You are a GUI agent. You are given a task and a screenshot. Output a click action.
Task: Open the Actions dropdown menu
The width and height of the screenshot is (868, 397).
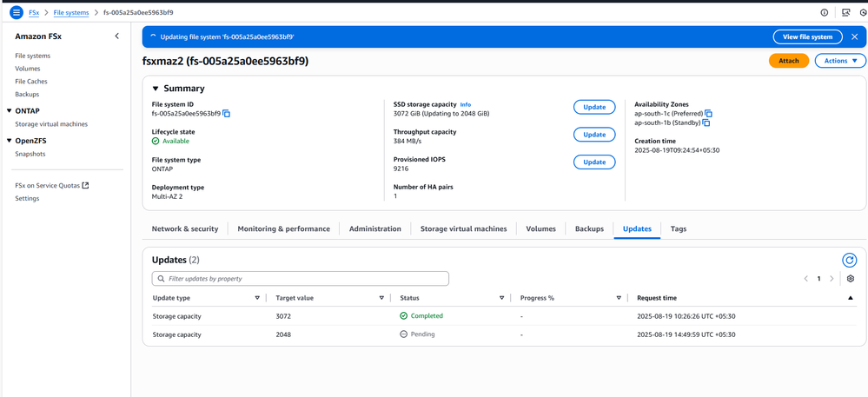[839, 61]
